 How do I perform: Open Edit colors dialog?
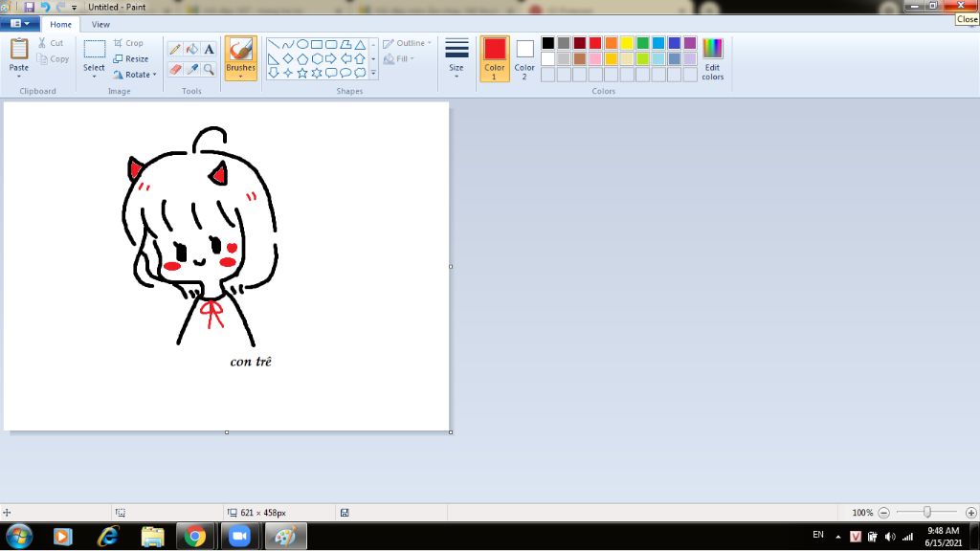point(712,58)
